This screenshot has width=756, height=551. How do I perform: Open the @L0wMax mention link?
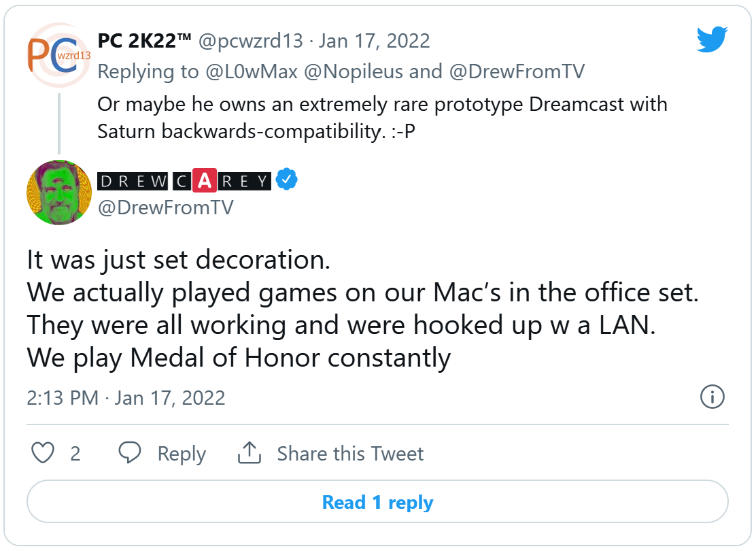click(252, 71)
